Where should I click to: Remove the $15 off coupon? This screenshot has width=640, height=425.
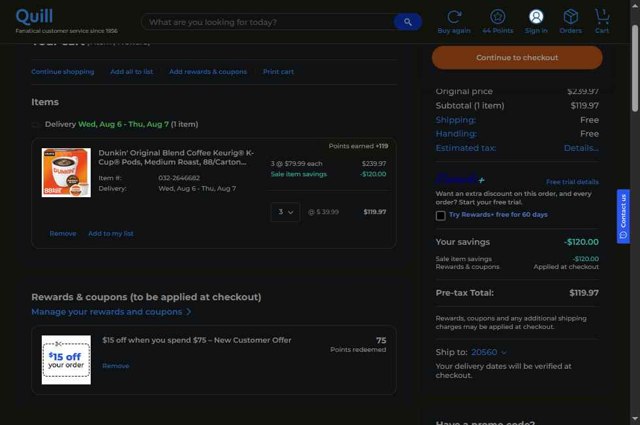pos(116,366)
